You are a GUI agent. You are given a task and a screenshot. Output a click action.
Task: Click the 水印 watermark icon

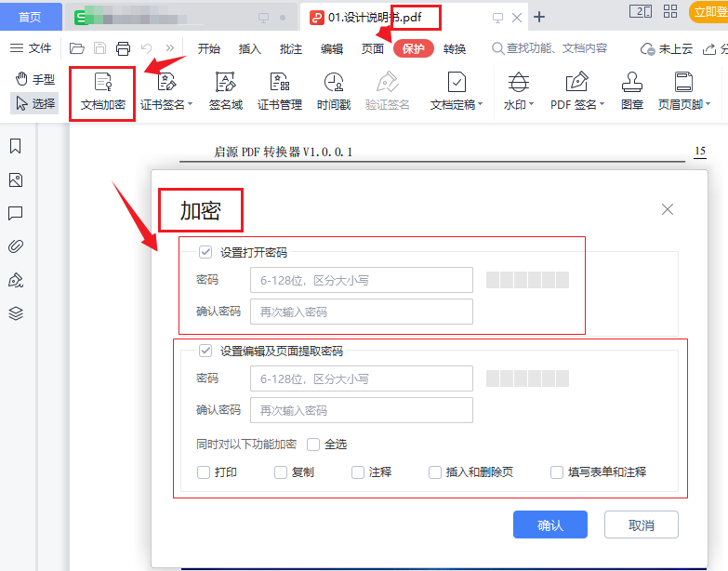[518, 82]
